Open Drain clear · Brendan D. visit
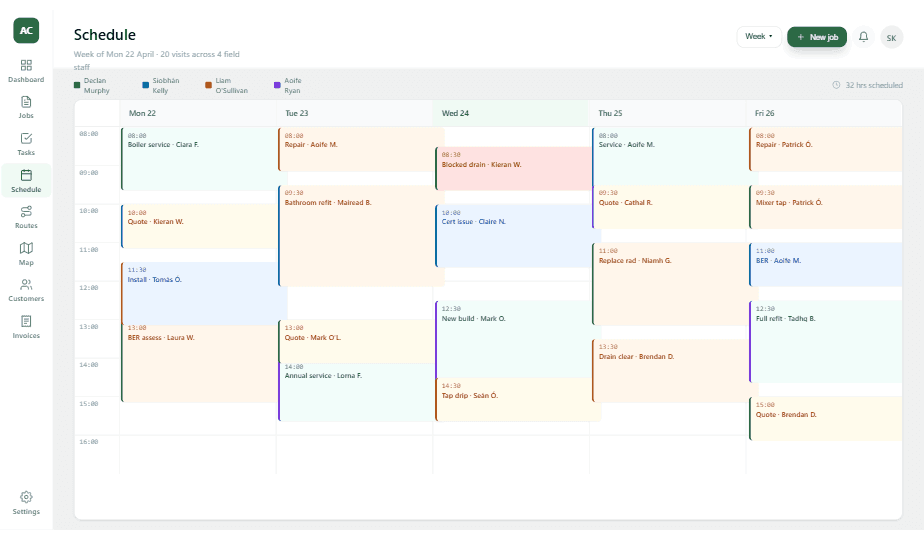This screenshot has height=540, width=924. click(x=669, y=371)
